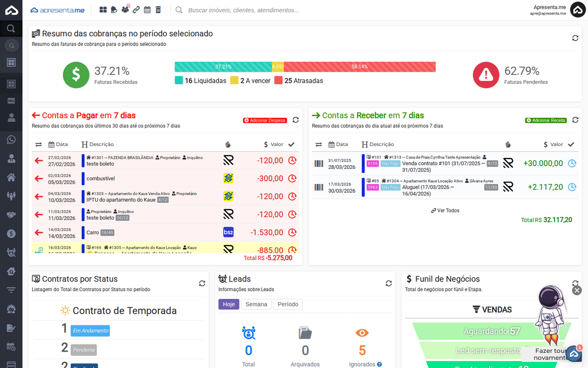Click the handshake icon in sidebar
This screenshot has width=588, height=368.
pos(11,215)
